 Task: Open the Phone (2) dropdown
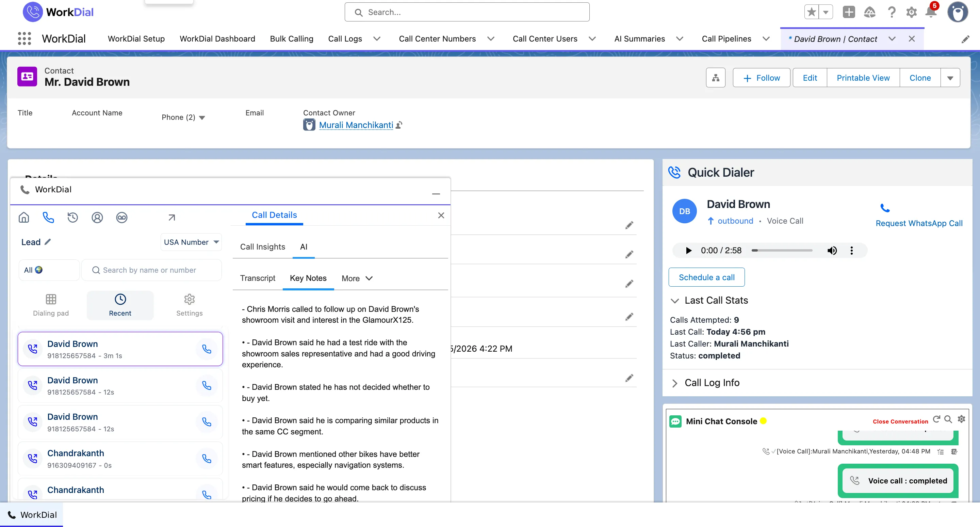point(202,117)
